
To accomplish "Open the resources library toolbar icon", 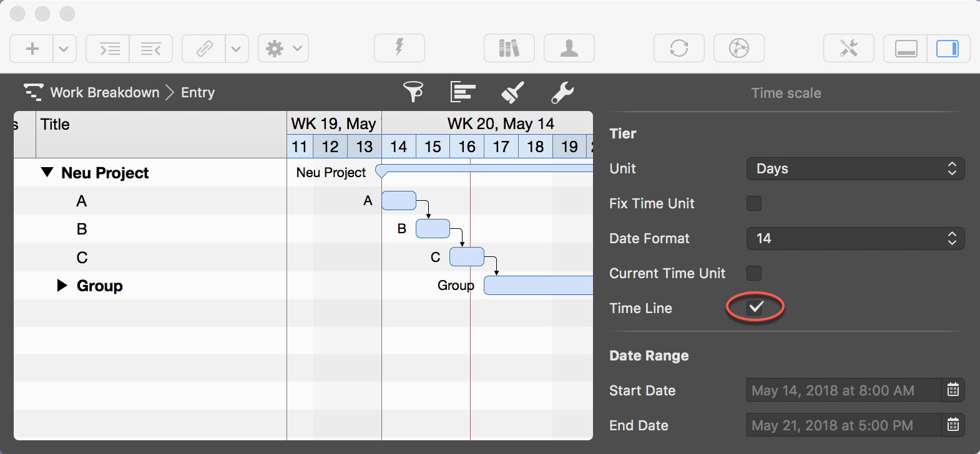I will pyautogui.click(x=509, y=48).
